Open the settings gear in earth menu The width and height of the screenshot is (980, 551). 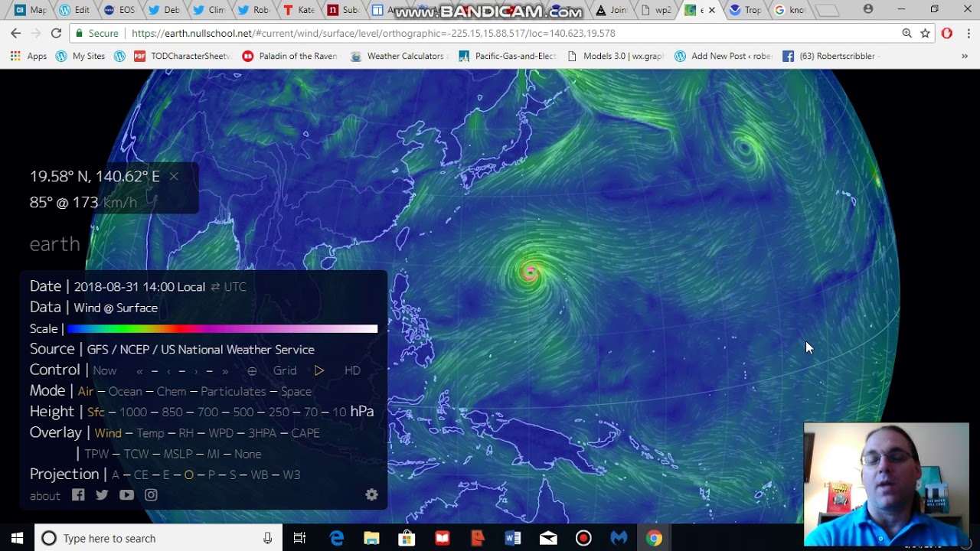tap(371, 494)
